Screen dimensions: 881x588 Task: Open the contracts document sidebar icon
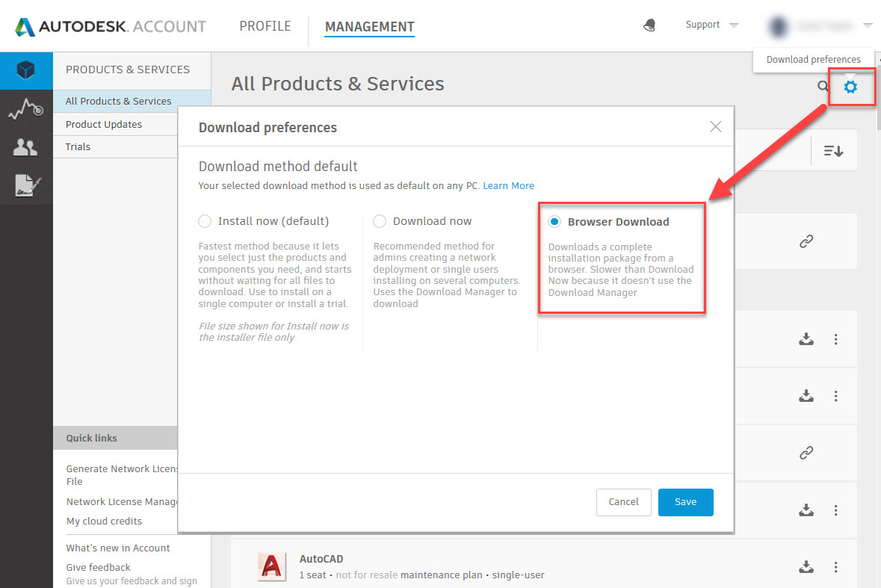27,185
